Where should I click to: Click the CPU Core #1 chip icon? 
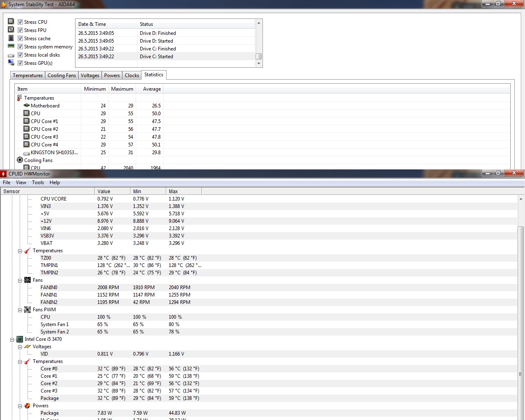click(27, 121)
